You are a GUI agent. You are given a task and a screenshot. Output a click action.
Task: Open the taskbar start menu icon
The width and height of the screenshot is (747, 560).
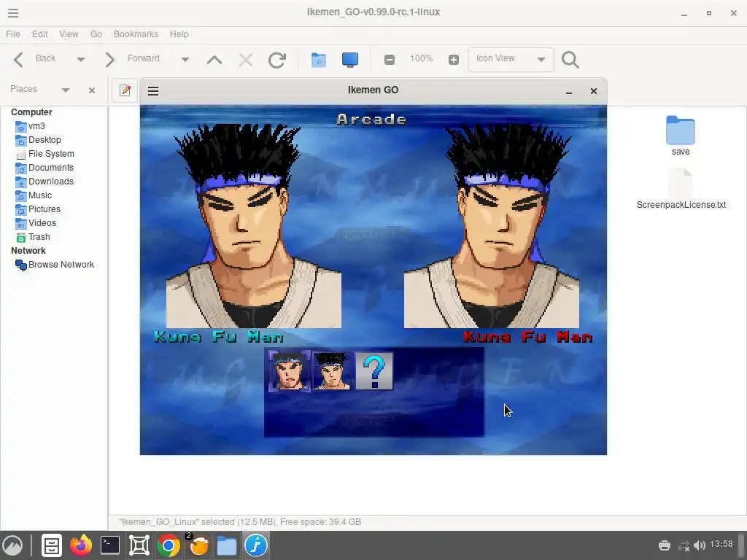point(13,545)
